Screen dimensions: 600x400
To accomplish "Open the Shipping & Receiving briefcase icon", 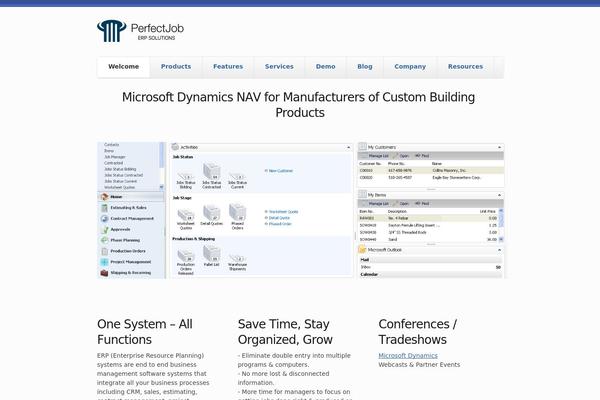I will (104, 273).
